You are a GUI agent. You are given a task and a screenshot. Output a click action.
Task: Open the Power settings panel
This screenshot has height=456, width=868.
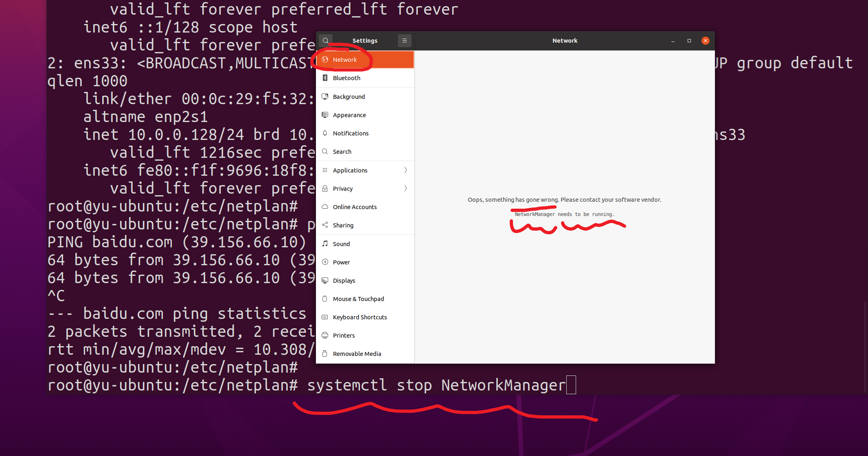point(365,262)
